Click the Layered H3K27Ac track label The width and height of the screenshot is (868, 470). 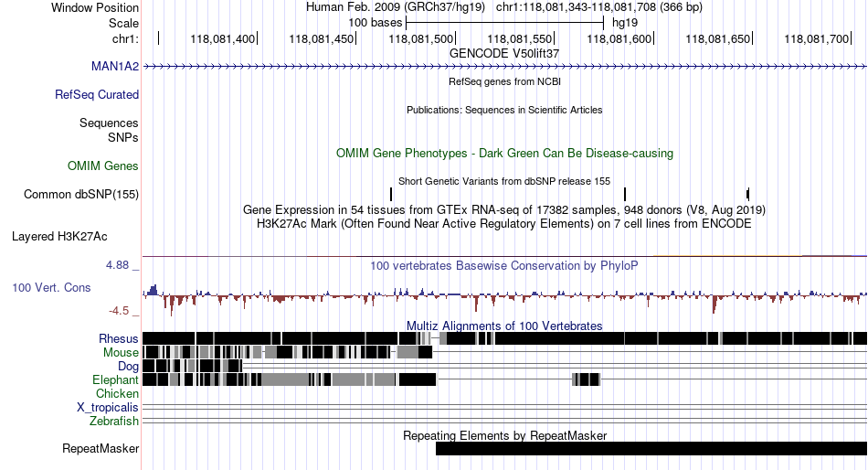pos(59,237)
